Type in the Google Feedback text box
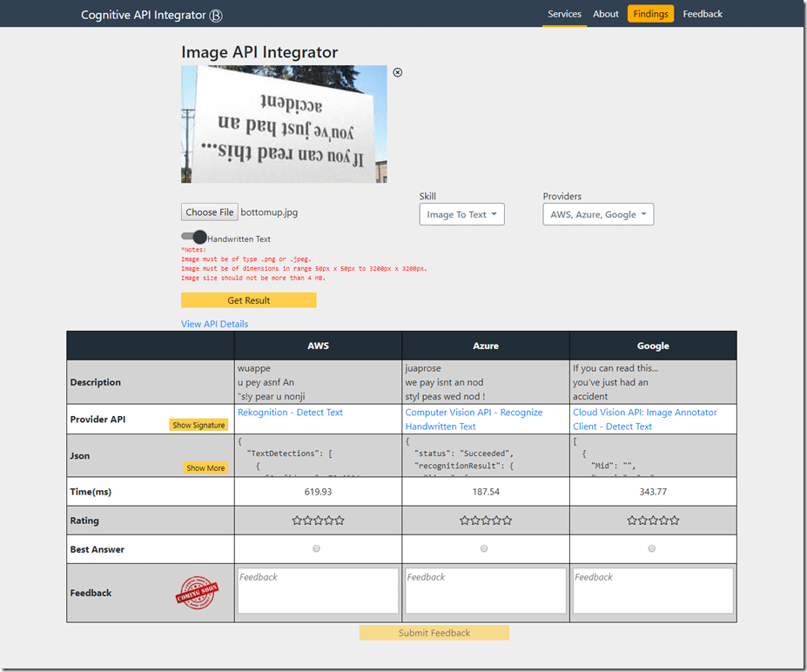The height and width of the screenshot is (672, 807). pyautogui.click(x=652, y=591)
